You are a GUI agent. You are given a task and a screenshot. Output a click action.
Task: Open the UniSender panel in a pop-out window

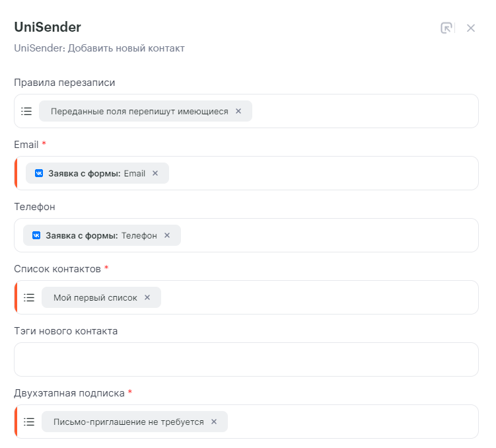pyautogui.click(x=446, y=28)
